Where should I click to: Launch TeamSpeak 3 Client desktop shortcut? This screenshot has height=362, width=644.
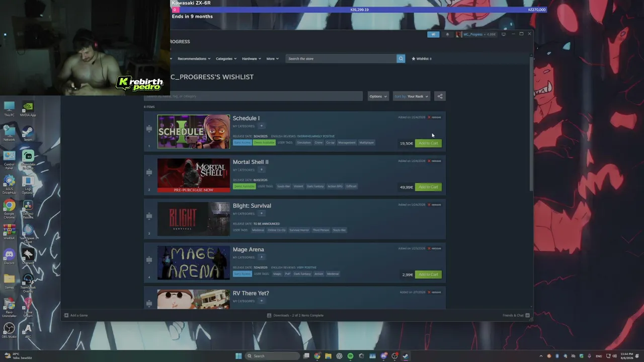coord(28,233)
